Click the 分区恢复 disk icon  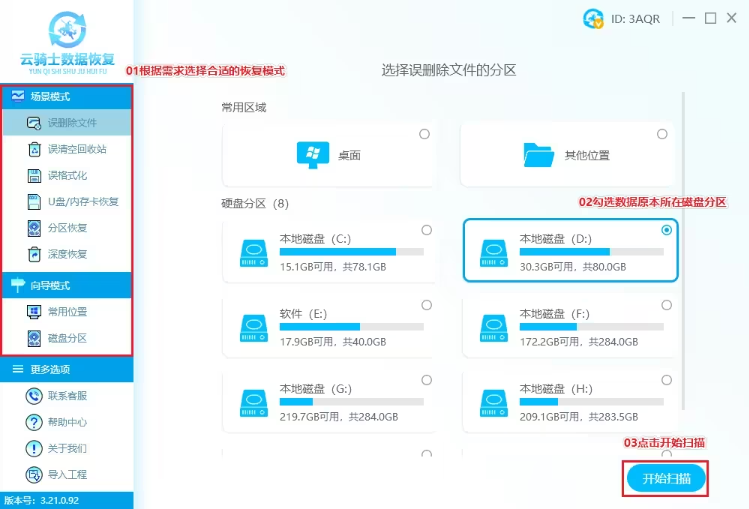point(34,228)
